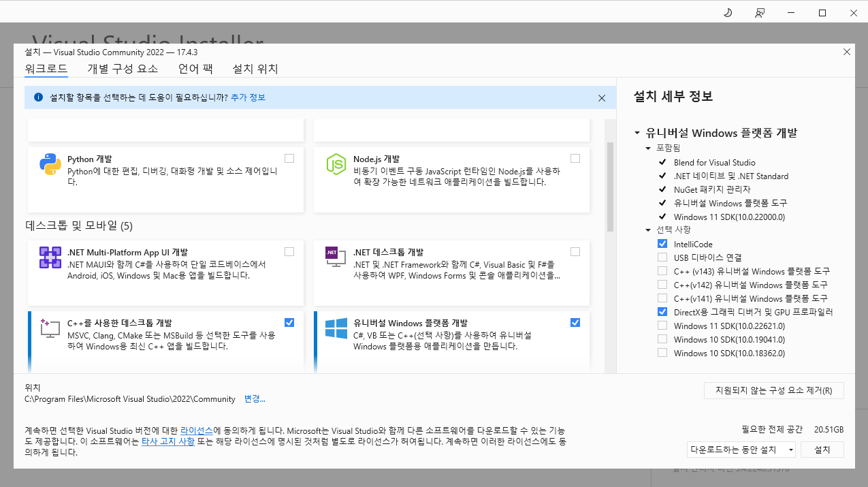Click 지원되지 않는 구성 요소 제거(R) button
The width and height of the screenshot is (868, 487).
[774, 390]
